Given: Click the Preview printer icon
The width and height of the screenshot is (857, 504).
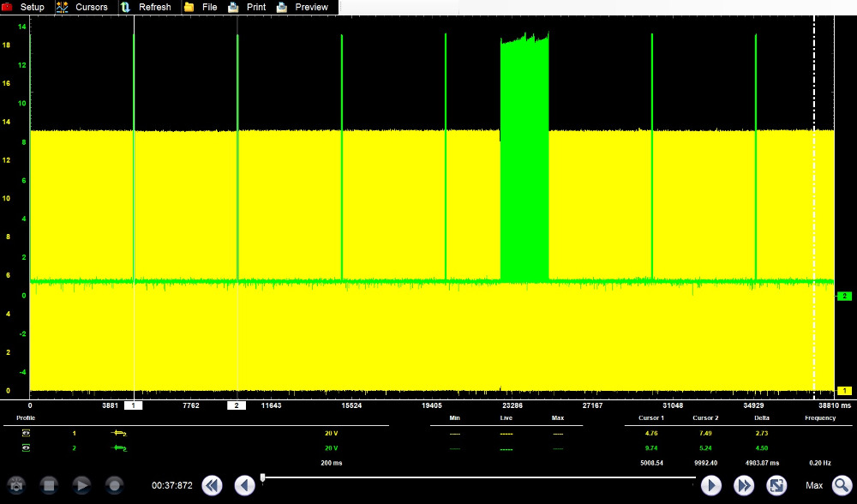Looking at the screenshot, I should [x=282, y=7].
